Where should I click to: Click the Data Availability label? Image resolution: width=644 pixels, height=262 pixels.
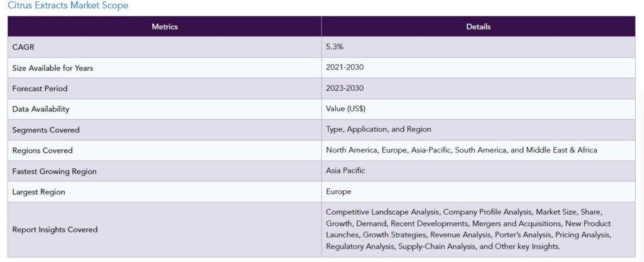(x=41, y=109)
